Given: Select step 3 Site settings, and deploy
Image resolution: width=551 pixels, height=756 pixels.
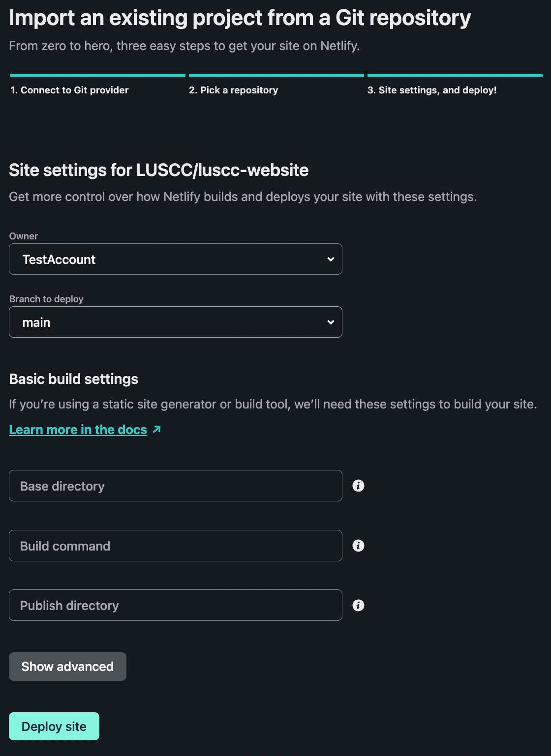Looking at the screenshot, I should [x=432, y=90].
